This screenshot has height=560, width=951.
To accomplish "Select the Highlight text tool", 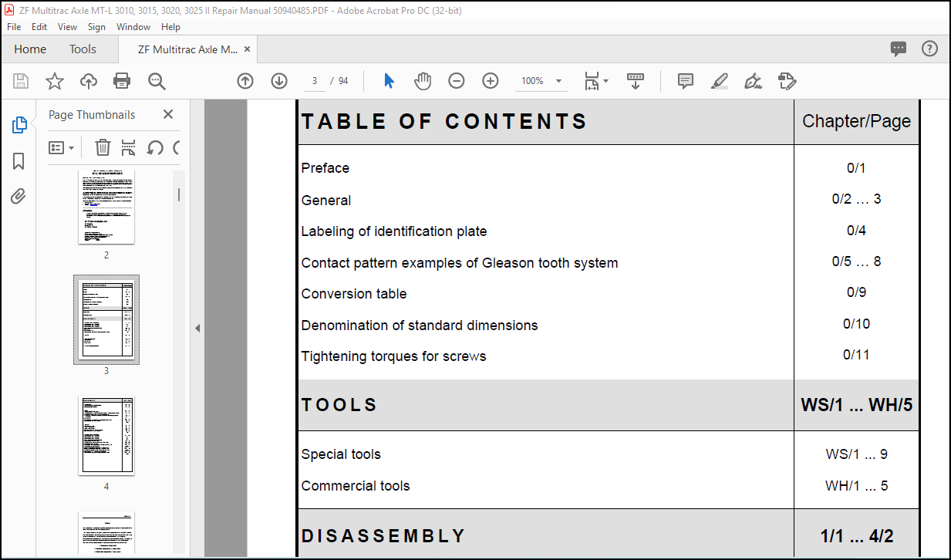I will (x=720, y=81).
